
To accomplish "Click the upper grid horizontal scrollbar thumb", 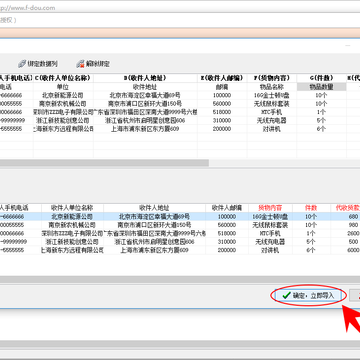I will coord(104,163).
